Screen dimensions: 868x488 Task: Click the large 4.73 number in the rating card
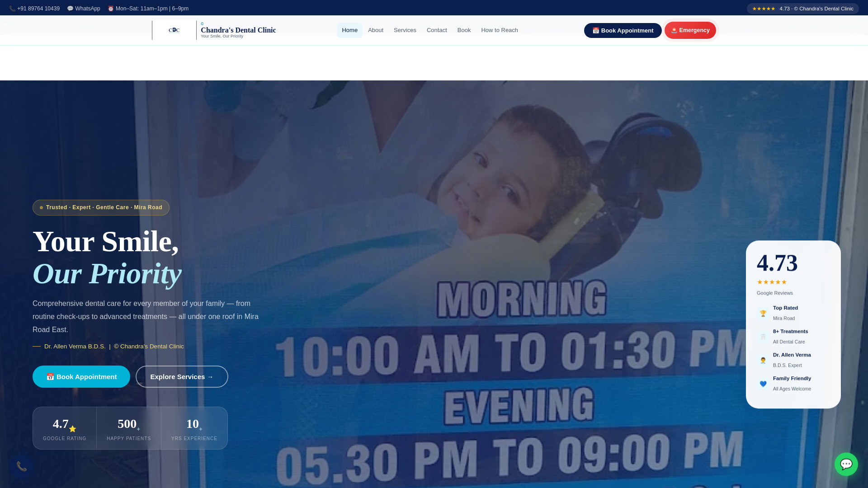click(777, 263)
